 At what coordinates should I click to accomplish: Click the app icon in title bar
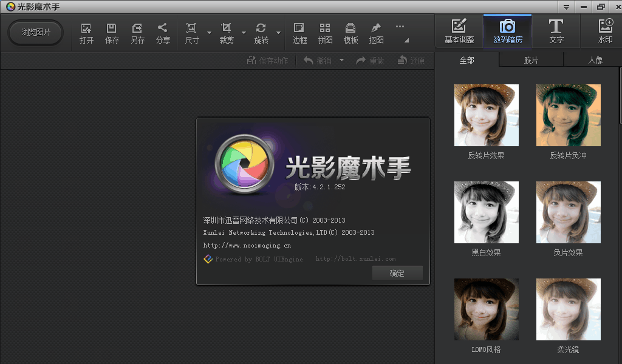pos(11,6)
